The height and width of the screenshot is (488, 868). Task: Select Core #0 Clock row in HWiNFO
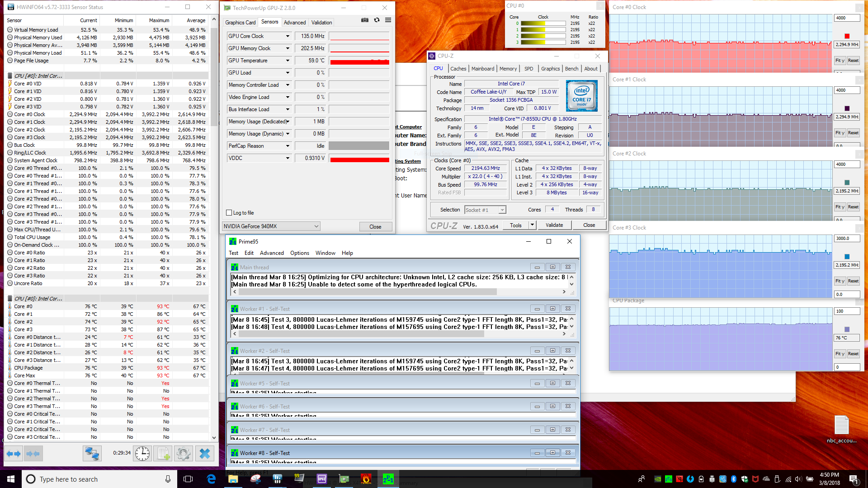(x=107, y=114)
